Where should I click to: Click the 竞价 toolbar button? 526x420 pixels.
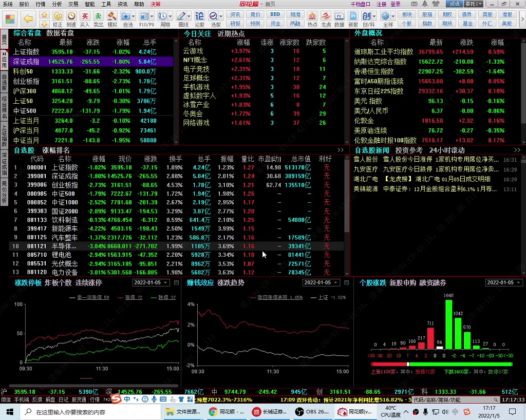pos(255,15)
